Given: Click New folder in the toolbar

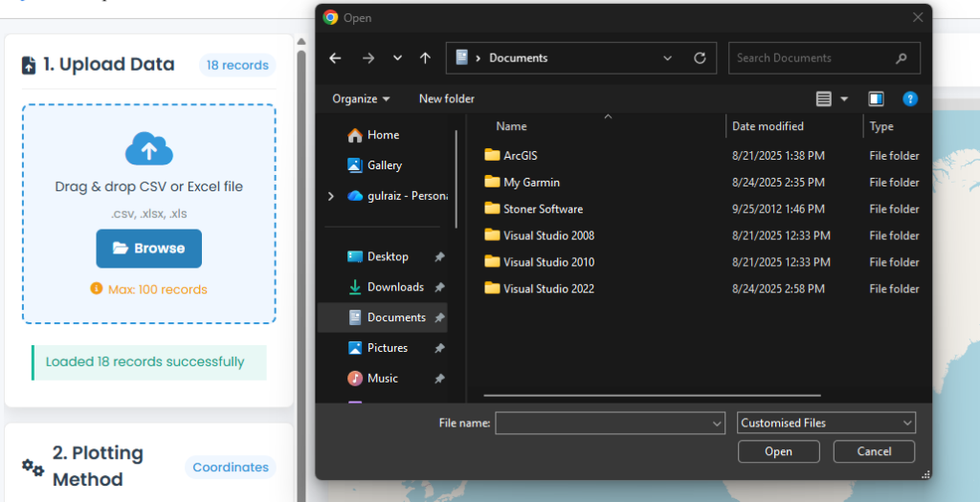Looking at the screenshot, I should 446,98.
